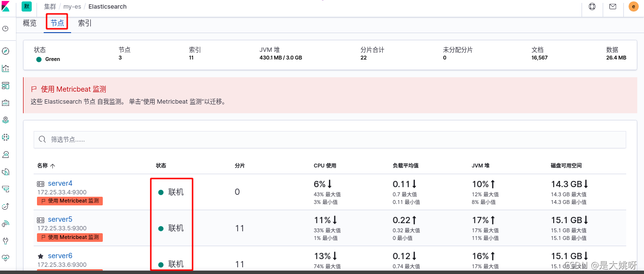
Task: Click the node icon beside server4
Action: point(41,184)
